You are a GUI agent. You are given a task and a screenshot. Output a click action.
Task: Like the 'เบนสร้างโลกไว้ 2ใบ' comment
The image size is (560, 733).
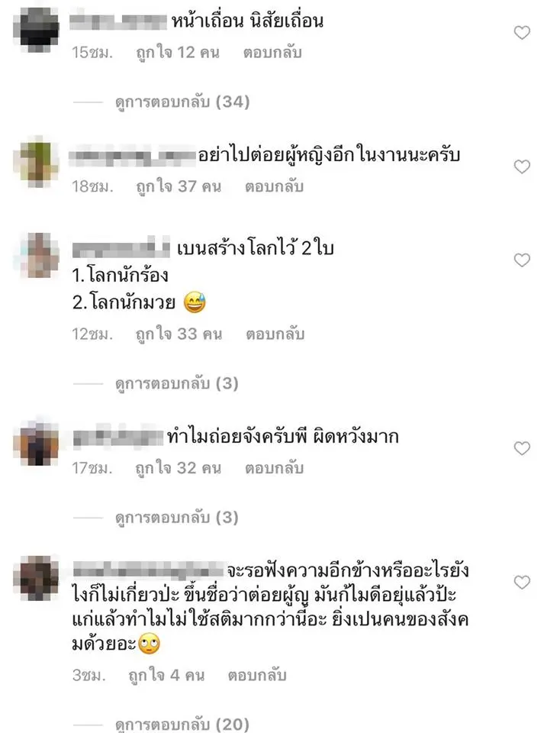click(x=522, y=260)
